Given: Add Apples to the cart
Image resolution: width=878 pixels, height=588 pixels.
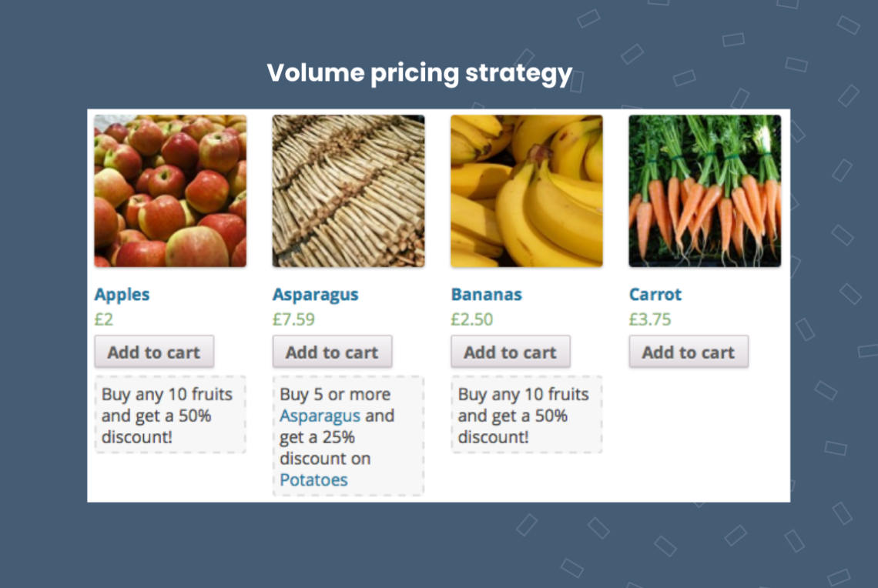Looking at the screenshot, I should tap(153, 352).
